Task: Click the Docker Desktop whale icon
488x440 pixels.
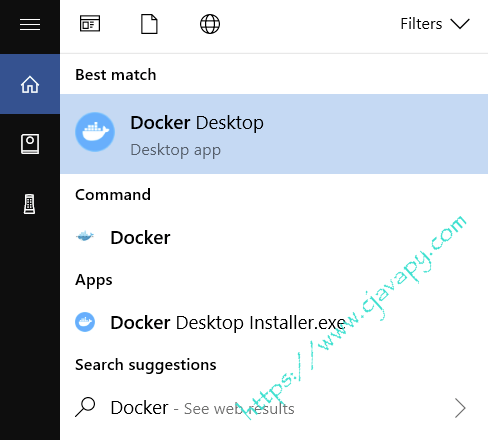Action: tap(95, 132)
